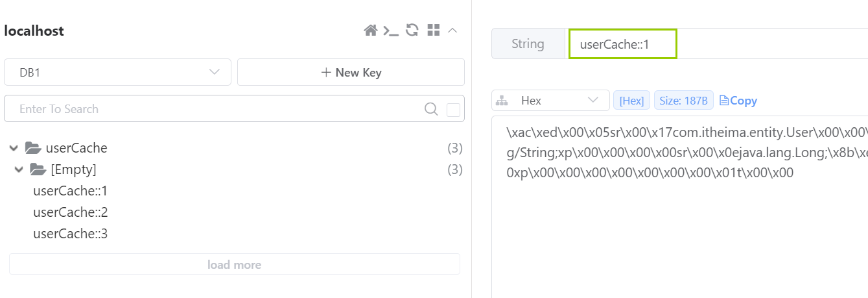Copy the key value
Image resolution: width=868 pixels, height=298 pixels.
(738, 101)
